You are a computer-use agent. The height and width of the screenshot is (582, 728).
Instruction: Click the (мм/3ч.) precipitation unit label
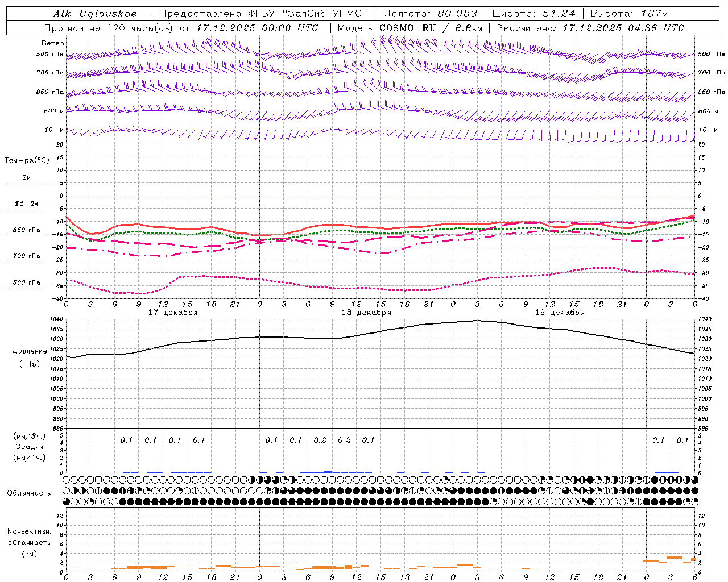point(30,436)
